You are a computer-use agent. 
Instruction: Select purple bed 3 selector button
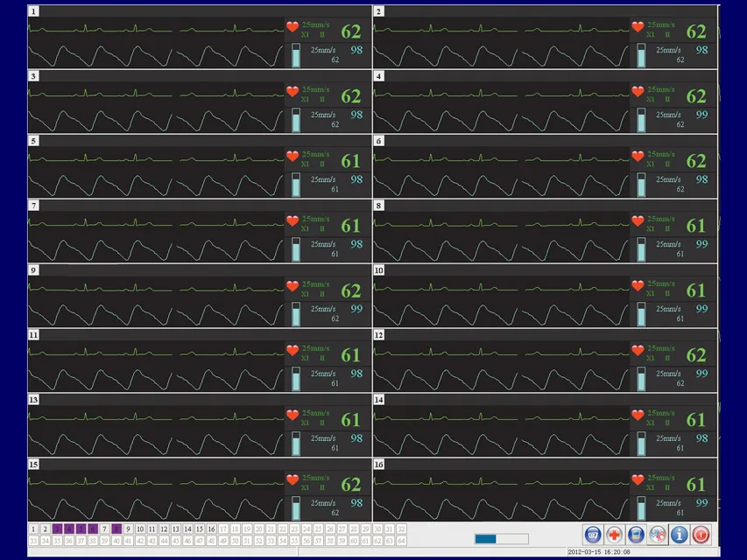point(57,529)
